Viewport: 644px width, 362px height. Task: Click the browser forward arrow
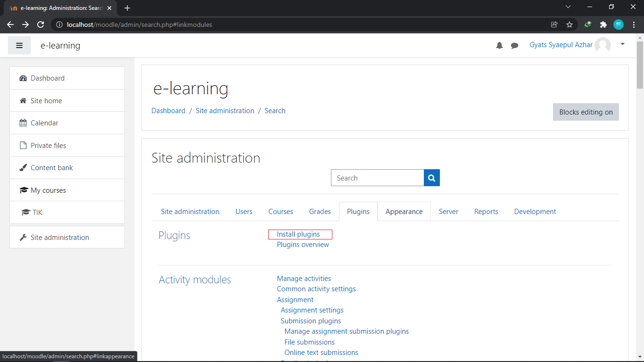(25, 25)
